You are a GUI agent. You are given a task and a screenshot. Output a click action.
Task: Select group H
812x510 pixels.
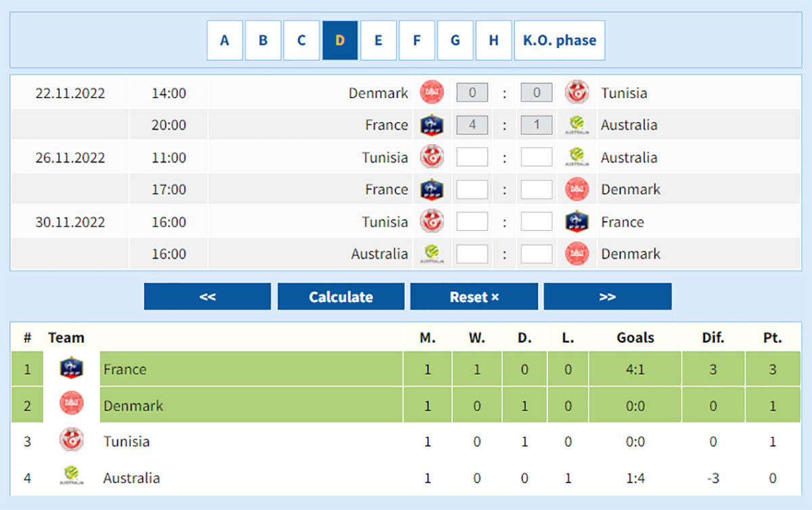pyautogui.click(x=494, y=40)
